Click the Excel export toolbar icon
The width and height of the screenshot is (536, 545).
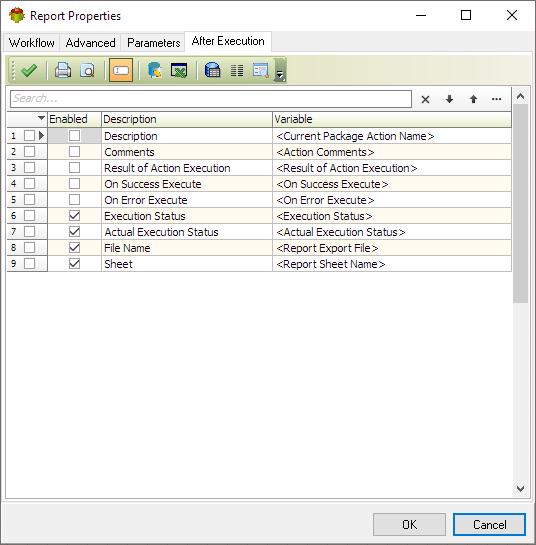[179, 70]
